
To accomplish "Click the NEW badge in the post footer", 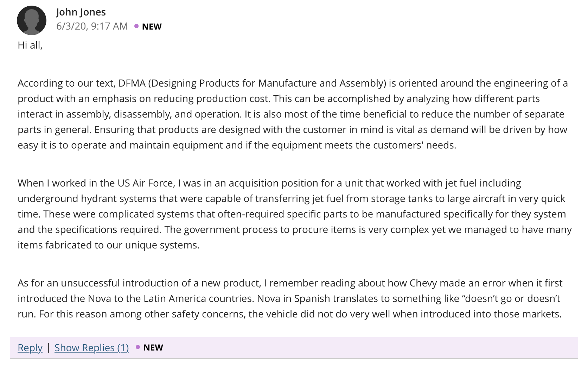I will (x=153, y=347).
